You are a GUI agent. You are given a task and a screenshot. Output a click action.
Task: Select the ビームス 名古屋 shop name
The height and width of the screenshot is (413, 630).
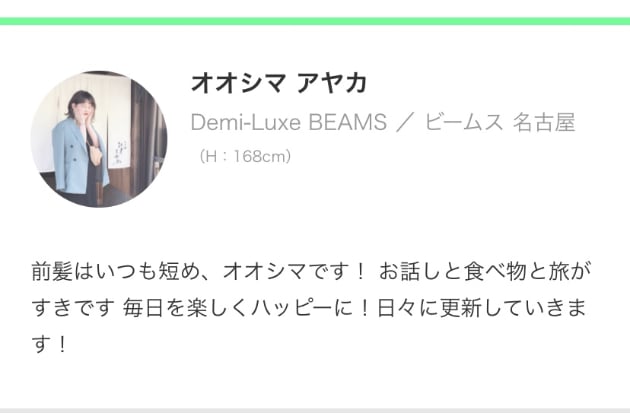[500, 122]
